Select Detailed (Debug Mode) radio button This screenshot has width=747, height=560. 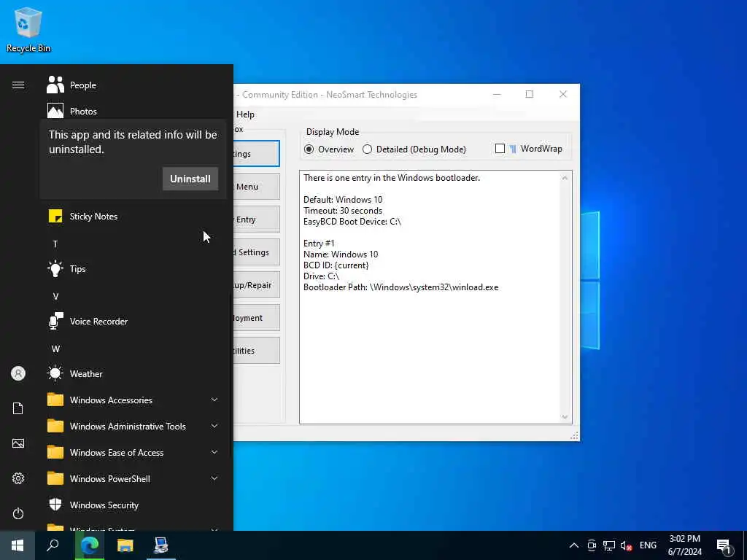click(368, 149)
